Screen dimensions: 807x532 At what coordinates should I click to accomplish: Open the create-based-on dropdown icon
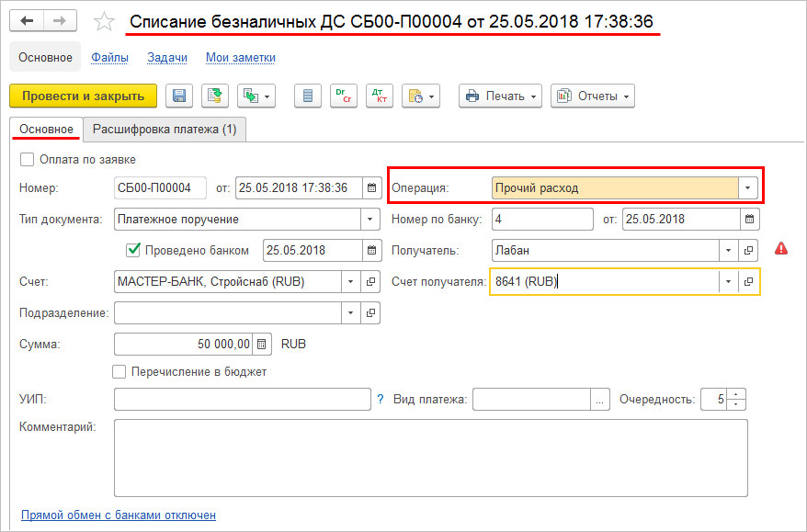coord(256,96)
